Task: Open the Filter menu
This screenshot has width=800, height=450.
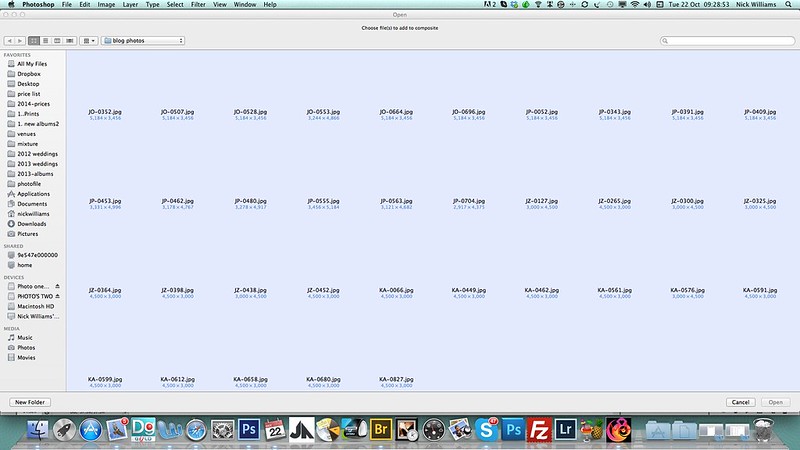Action: (x=197, y=5)
